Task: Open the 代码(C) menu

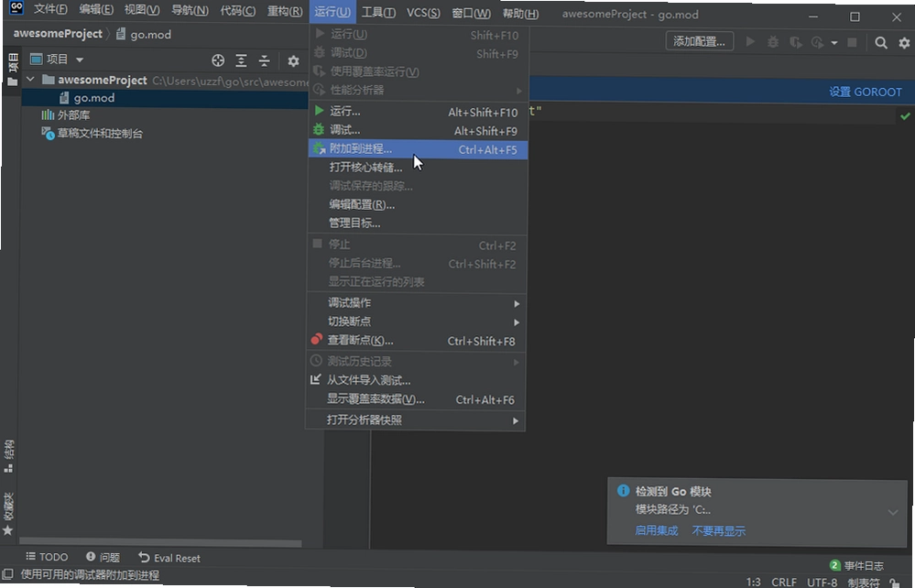Action: 238,10
